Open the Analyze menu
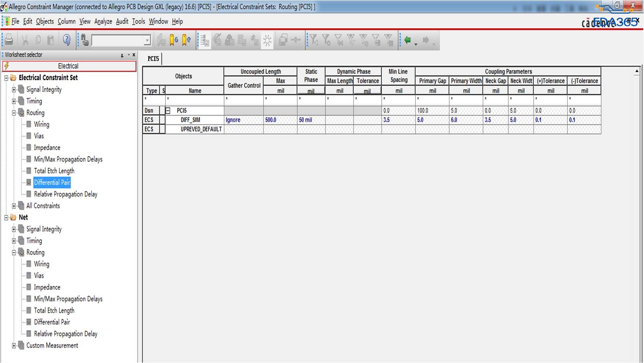Viewport: 644px width, 363px height. point(103,21)
